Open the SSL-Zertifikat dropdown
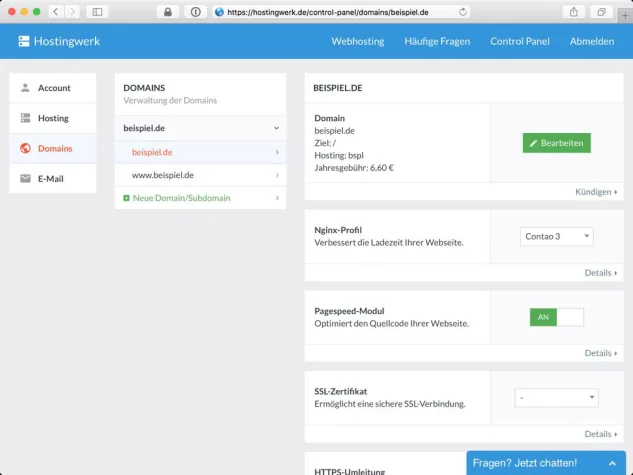 pos(556,398)
